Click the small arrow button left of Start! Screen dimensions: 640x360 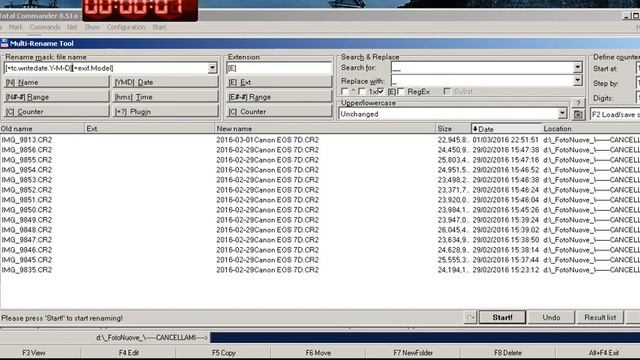click(x=470, y=317)
